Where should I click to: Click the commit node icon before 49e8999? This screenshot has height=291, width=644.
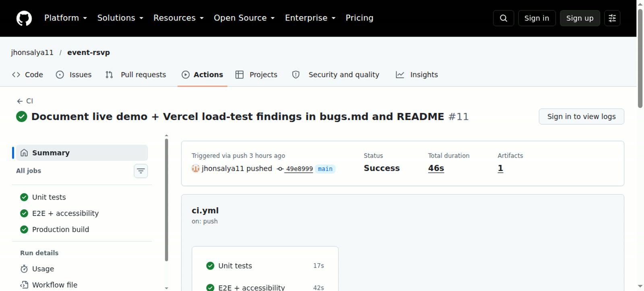tap(280, 169)
